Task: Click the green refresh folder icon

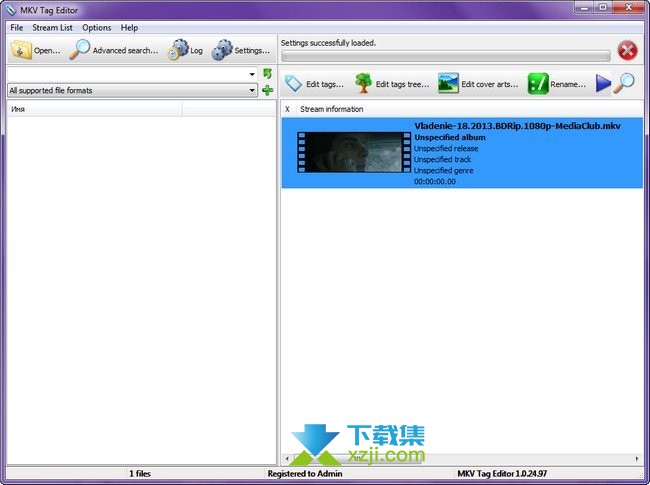Action: tap(267, 74)
